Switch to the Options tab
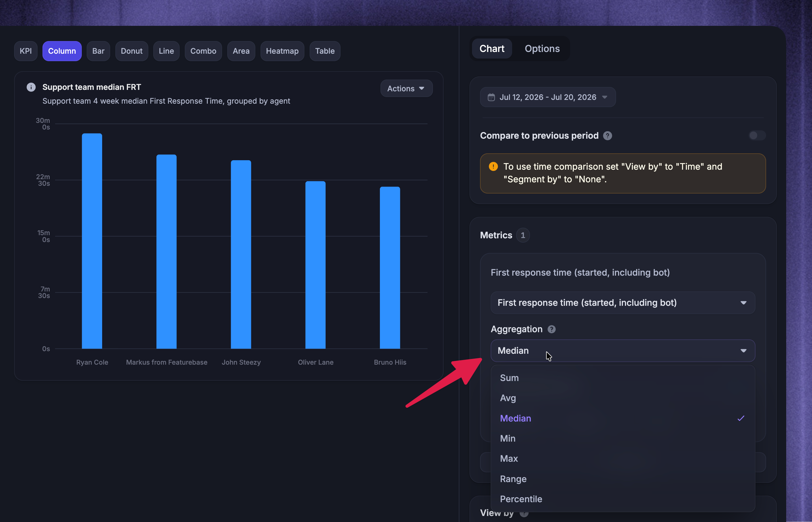This screenshot has height=522, width=812. click(542, 49)
